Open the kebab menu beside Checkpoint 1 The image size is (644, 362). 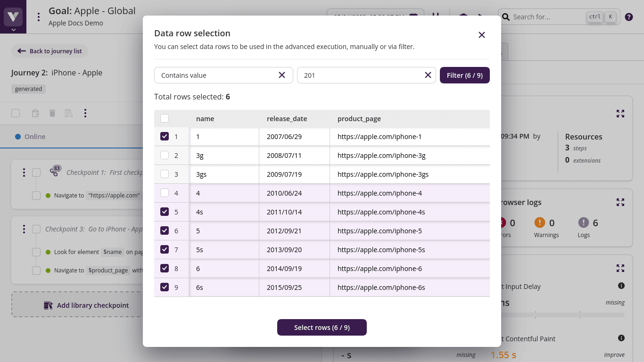(x=24, y=173)
